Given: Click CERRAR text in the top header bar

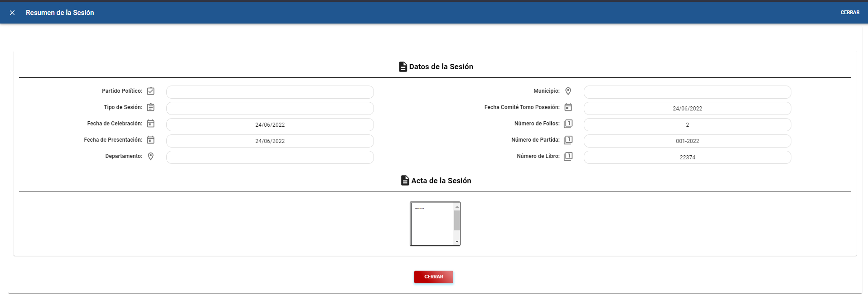Looking at the screenshot, I should pos(850,13).
